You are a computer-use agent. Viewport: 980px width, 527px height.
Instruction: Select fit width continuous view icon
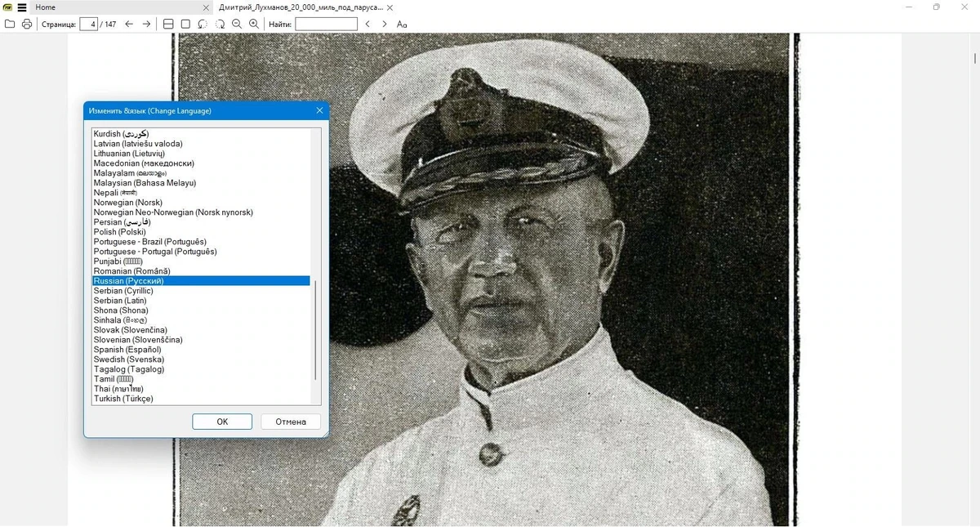point(168,25)
